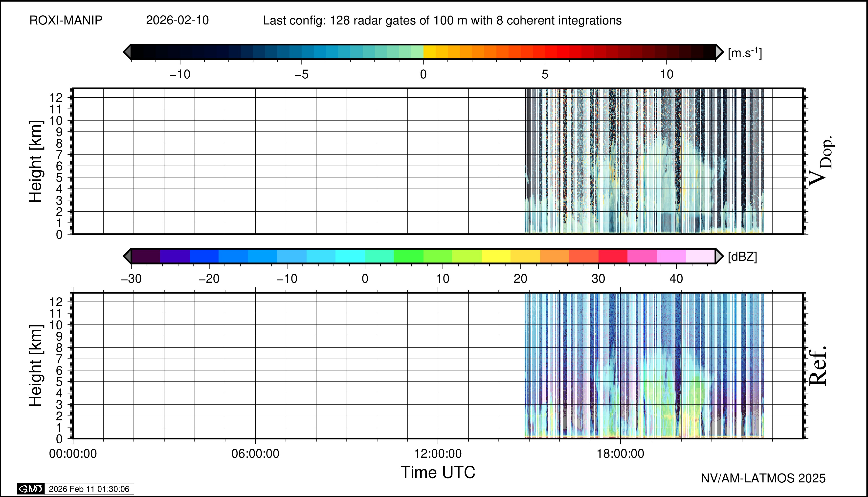Click the ROXI-MANIP title text
Image resolution: width=868 pixels, height=497 pixels.
click(66, 21)
